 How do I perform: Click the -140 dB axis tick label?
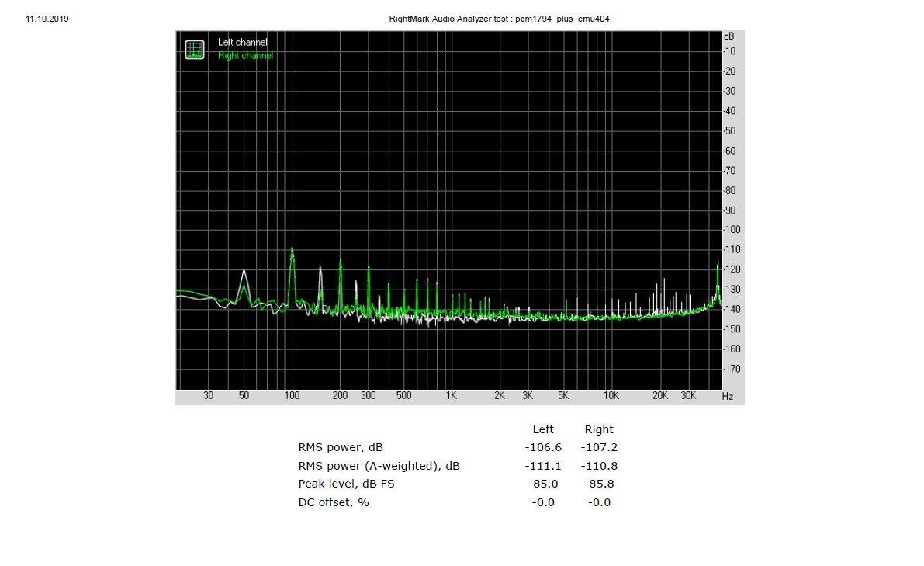[732, 309]
